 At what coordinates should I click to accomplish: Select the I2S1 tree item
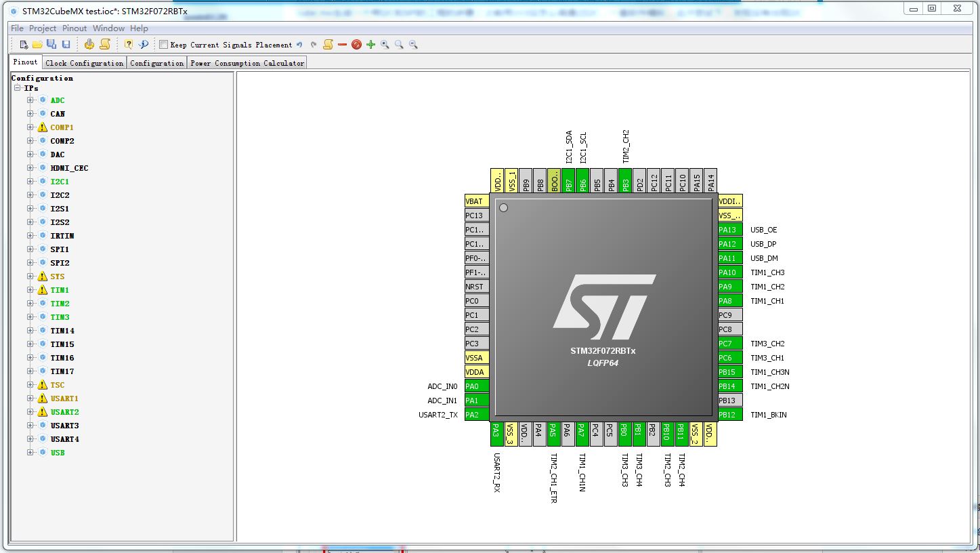click(60, 209)
